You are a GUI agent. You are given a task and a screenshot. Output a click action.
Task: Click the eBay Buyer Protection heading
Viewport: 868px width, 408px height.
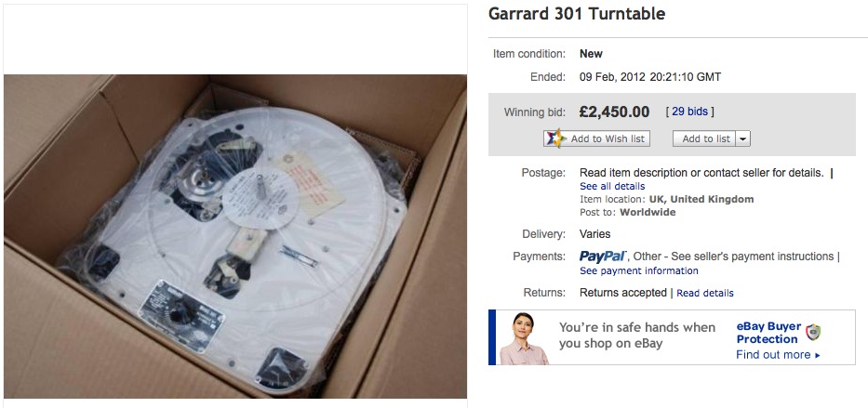point(768,333)
